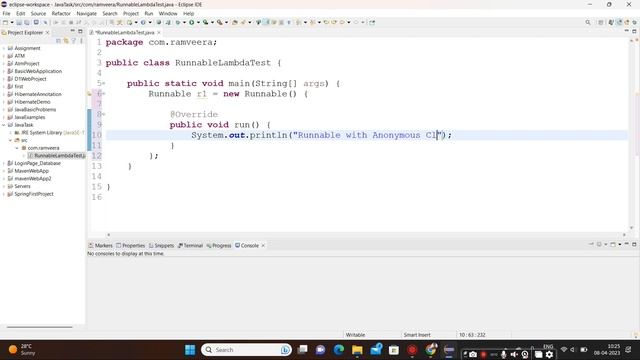
Task: Expand the JRE System Library node
Action: pos(11,133)
